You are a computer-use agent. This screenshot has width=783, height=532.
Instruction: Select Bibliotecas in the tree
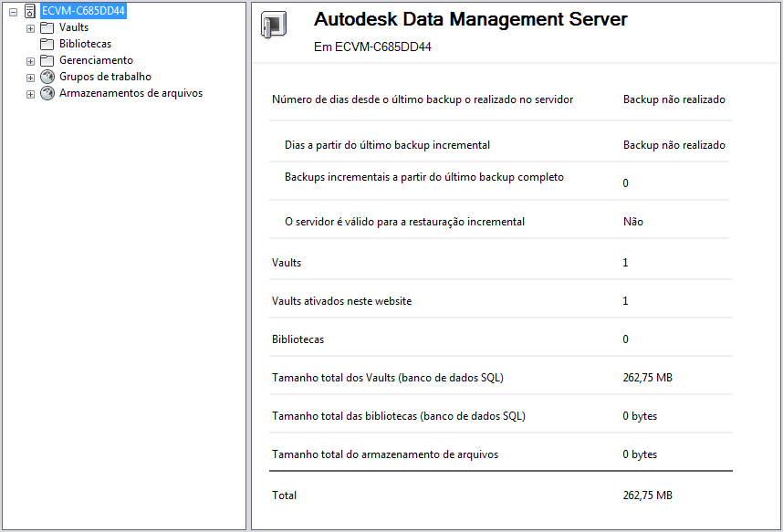pos(85,44)
